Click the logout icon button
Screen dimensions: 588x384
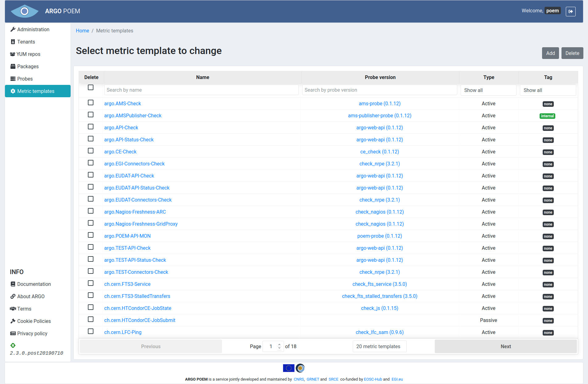(570, 11)
